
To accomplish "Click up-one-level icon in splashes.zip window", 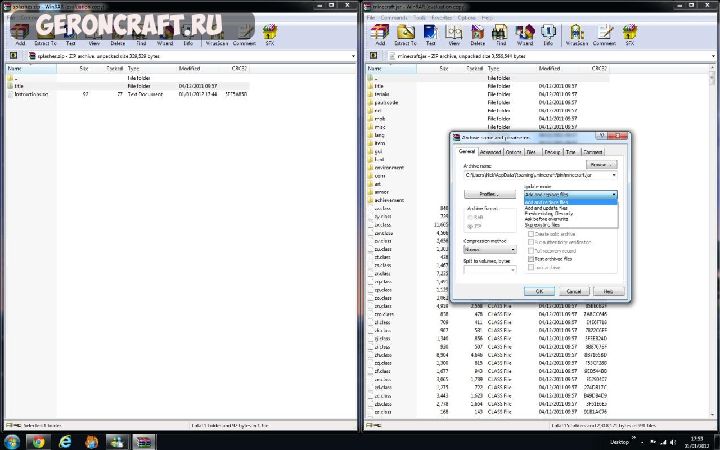I will click(13, 56).
